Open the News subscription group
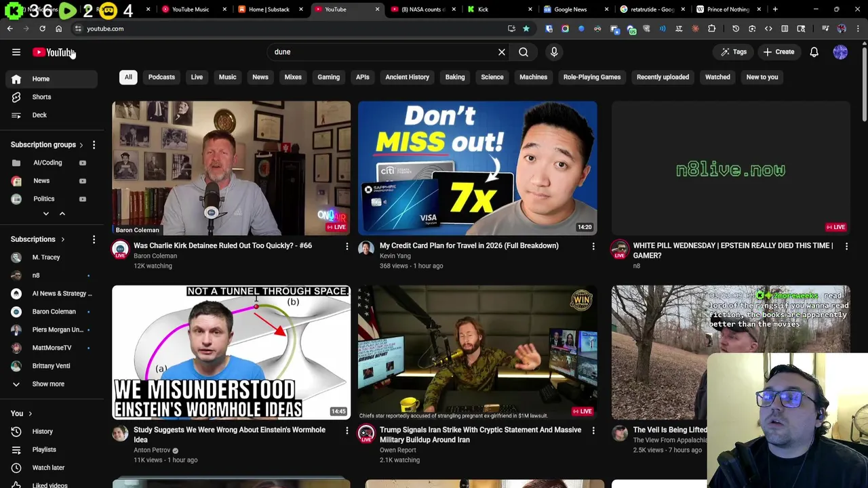The width and height of the screenshot is (868, 488). (41, 181)
